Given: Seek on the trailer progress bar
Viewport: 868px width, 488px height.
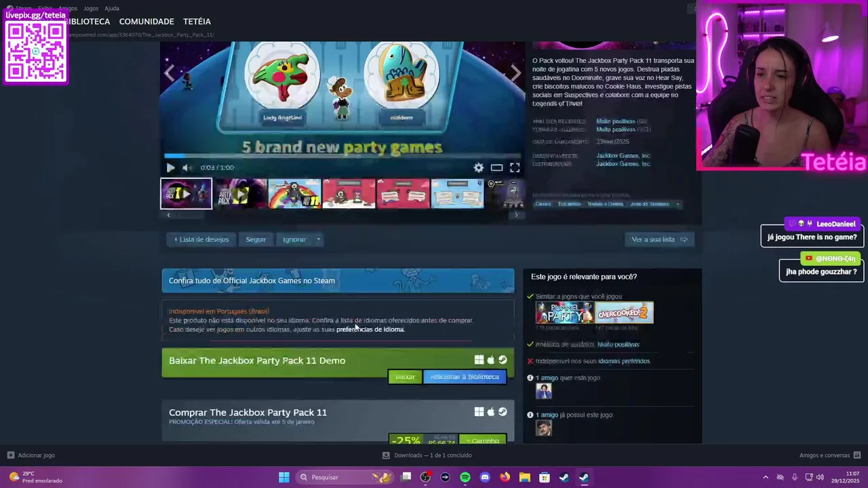Looking at the screenshot, I should click(x=342, y=156).
